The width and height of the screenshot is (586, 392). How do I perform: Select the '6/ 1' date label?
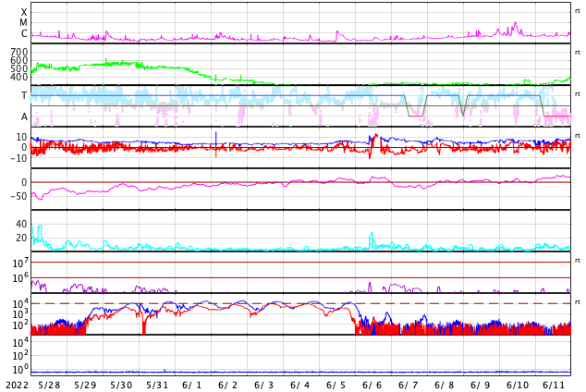(x=191, y=385)
